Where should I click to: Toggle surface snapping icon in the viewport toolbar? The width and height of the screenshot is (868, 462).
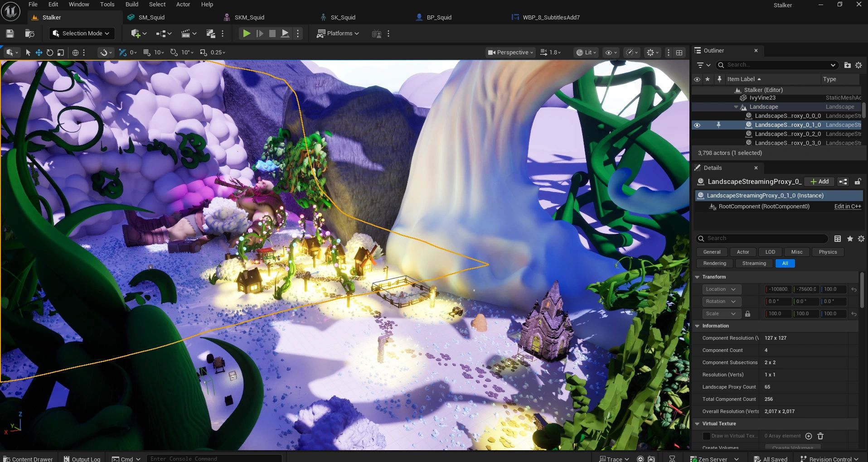point(122,53)
